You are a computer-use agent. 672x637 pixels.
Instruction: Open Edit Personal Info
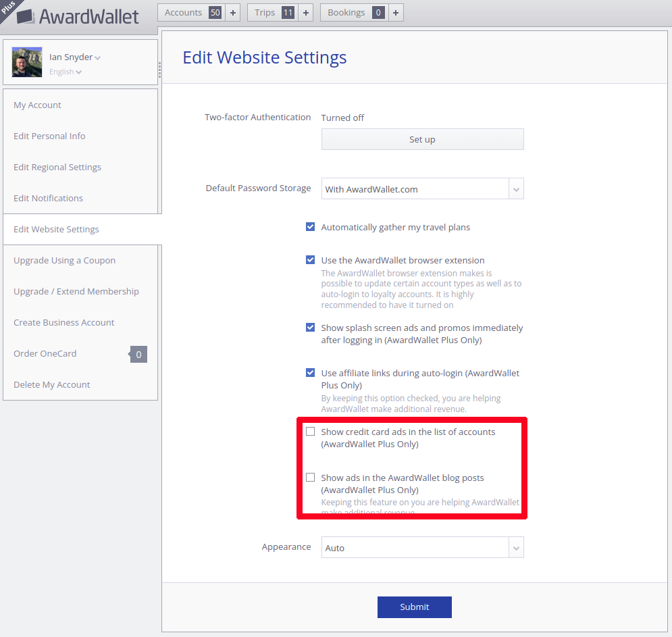coord(49,136)
